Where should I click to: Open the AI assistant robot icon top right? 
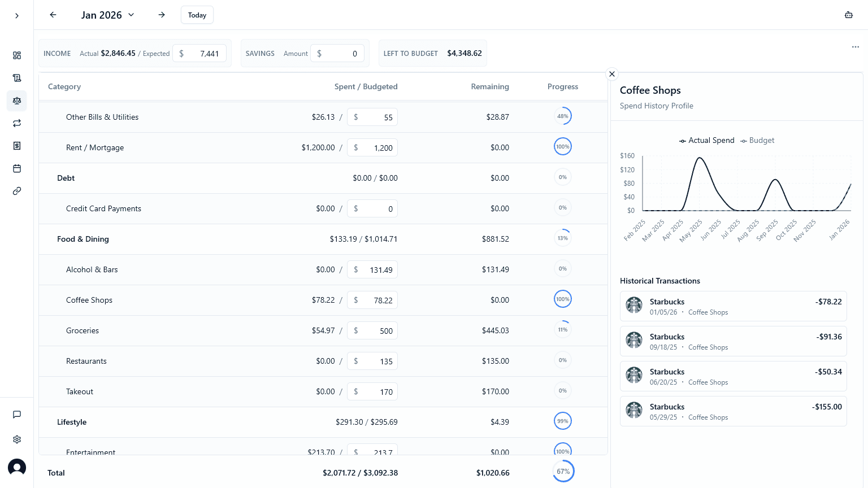849,15
